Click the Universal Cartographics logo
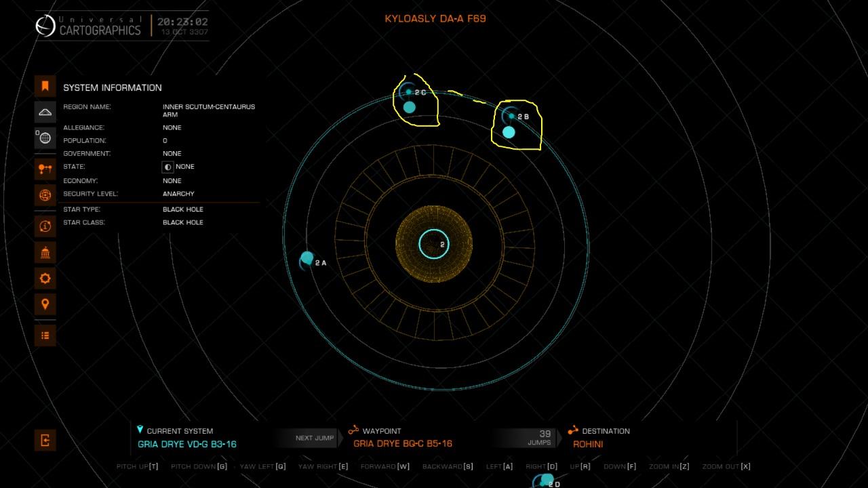 [89, 26]
